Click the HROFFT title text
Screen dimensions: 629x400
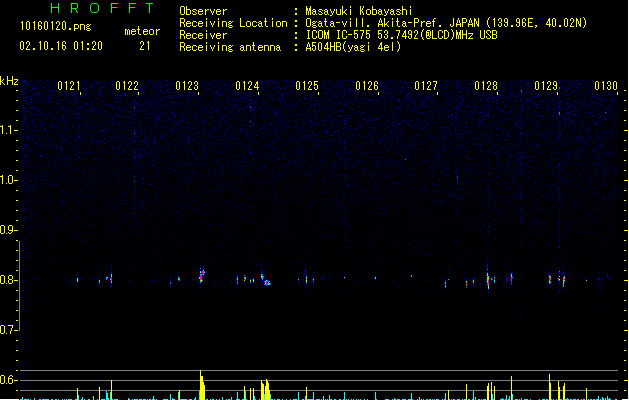pyautogui.click(x=102, y=8)
